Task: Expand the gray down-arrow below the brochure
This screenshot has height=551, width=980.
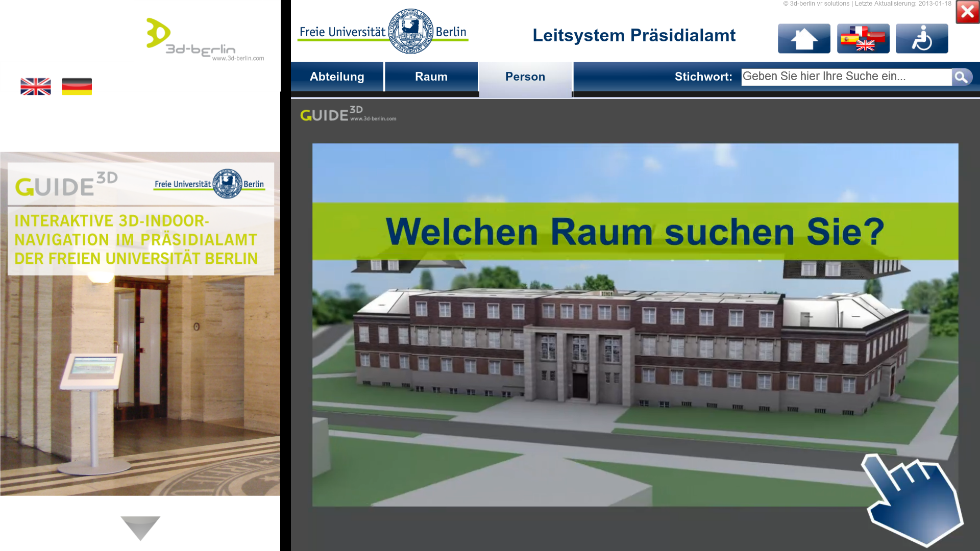Action: tap(140, 528)
